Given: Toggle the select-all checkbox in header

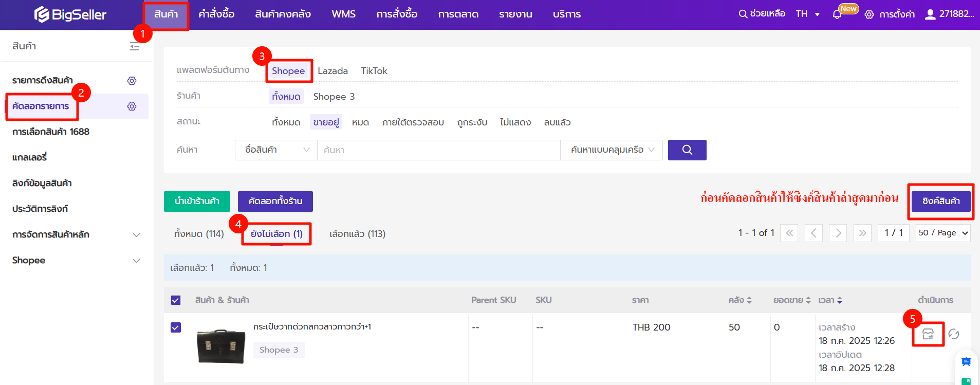Looking at the screenshot, I should pos(176,300).
